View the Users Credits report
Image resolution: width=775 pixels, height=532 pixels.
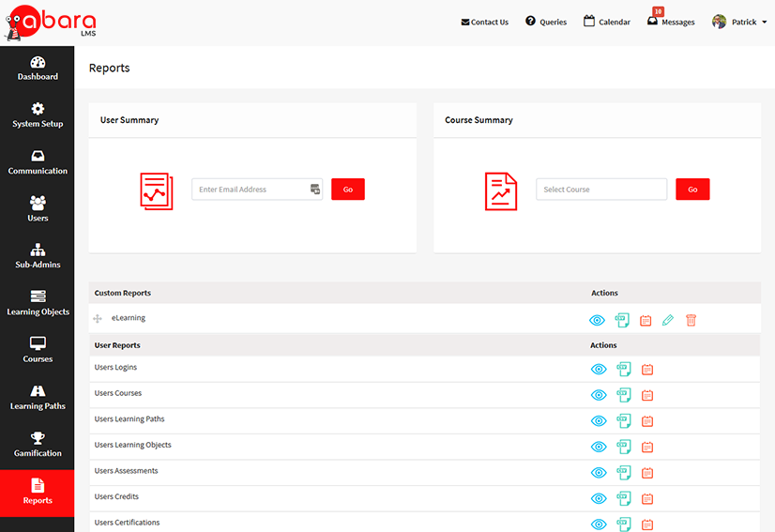pos(599,498)
